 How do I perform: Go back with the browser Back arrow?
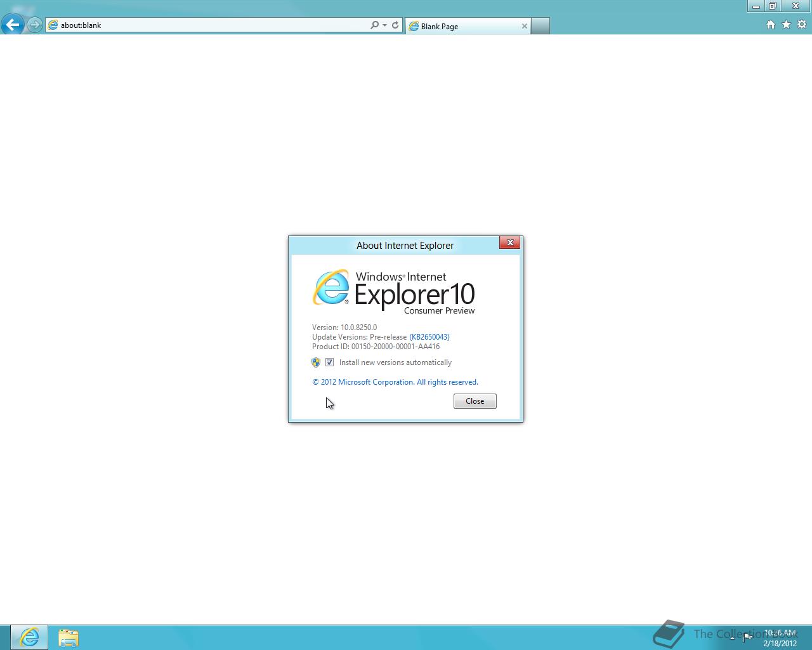12,25
